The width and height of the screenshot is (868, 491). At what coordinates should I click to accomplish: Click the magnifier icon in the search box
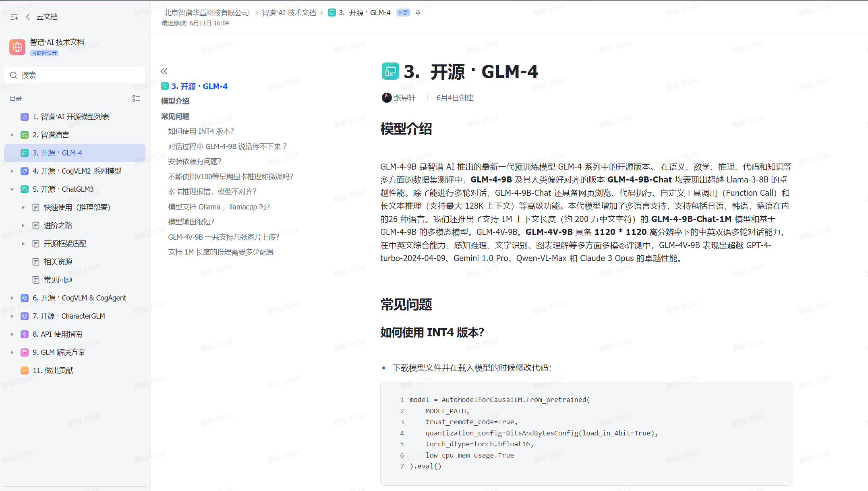pyautogui.click(x=14, y=75)
